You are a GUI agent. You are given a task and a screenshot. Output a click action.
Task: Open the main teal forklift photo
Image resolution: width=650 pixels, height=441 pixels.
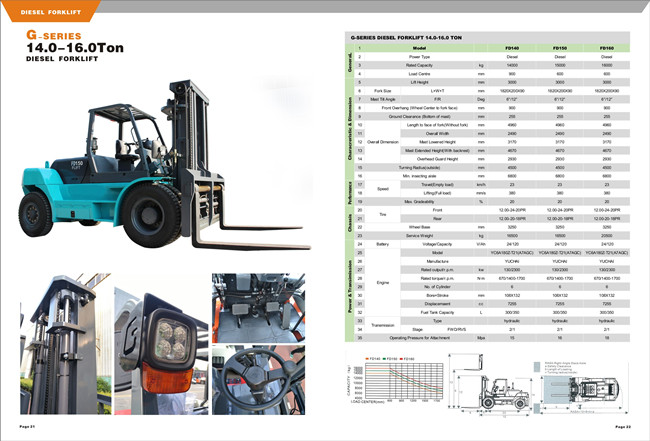point(165,165)
